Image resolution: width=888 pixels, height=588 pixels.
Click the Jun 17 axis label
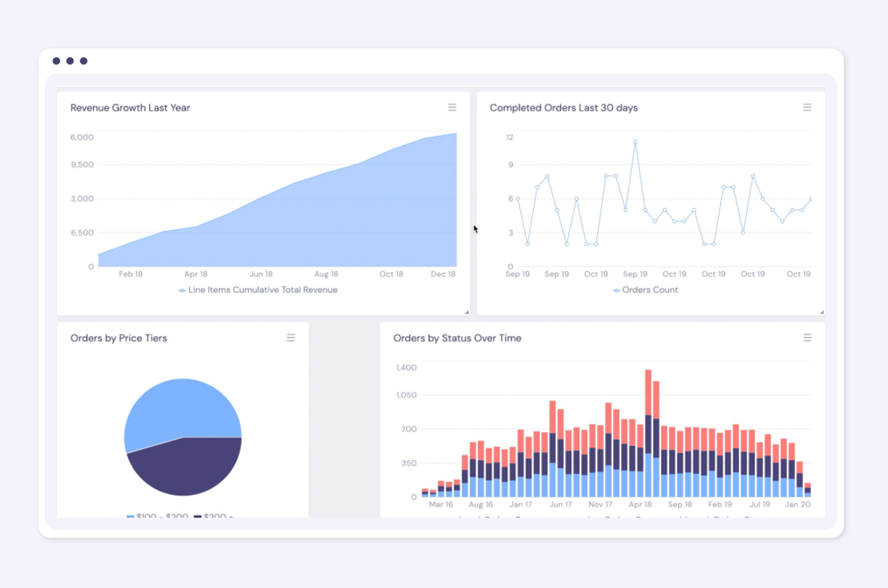(560, 504)
